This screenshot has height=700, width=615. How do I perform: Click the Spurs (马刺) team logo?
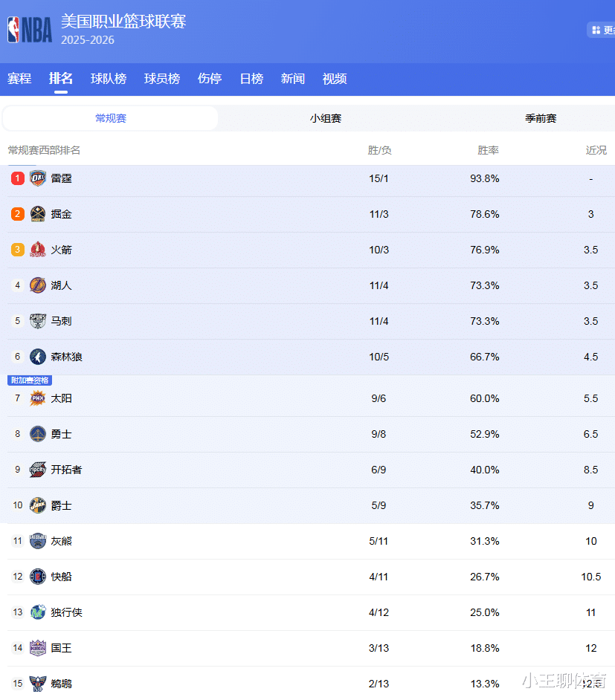[x=37, y=321]
